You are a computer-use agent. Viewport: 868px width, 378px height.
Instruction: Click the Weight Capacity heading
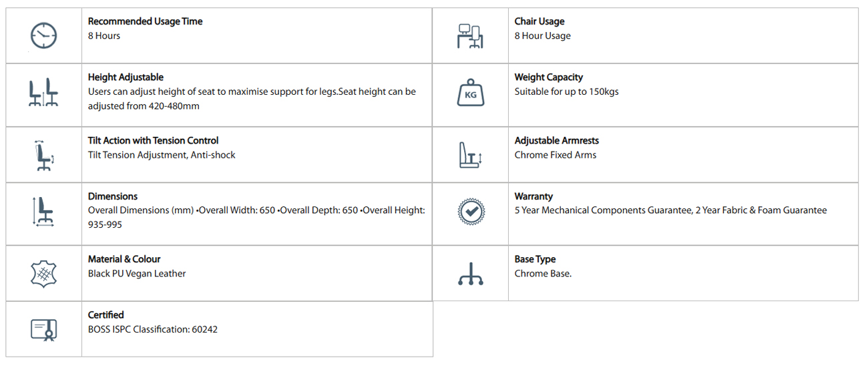tap(548, 77)
